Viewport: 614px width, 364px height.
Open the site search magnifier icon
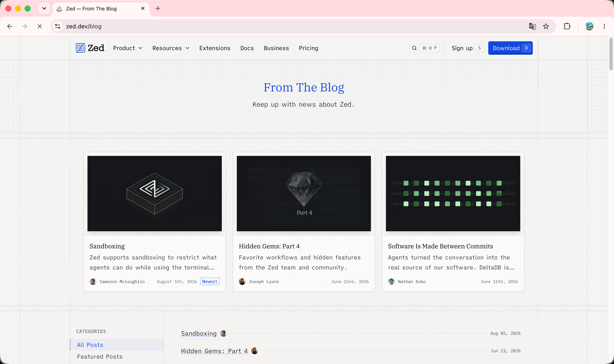click(x=414, y=48)
